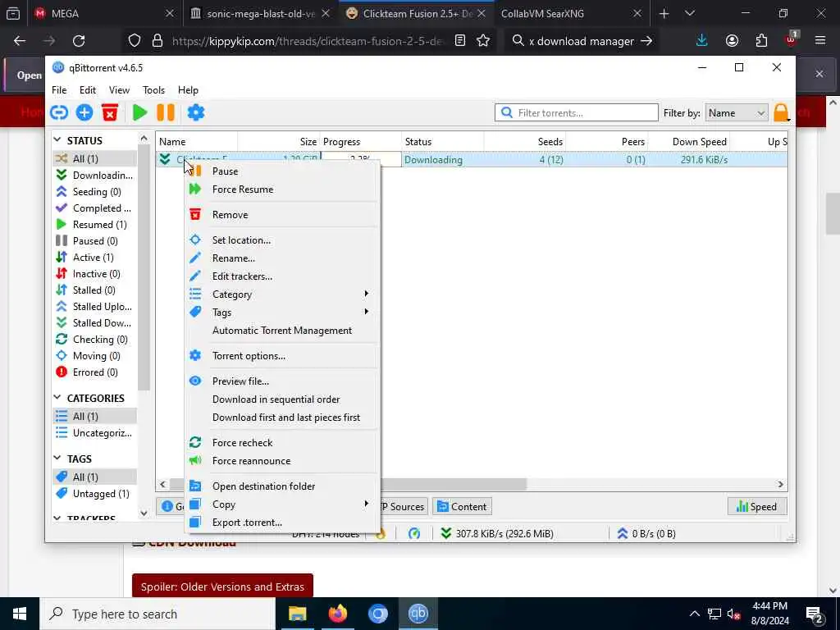Open the File menu in qBittorrent

tap(59, 90)
